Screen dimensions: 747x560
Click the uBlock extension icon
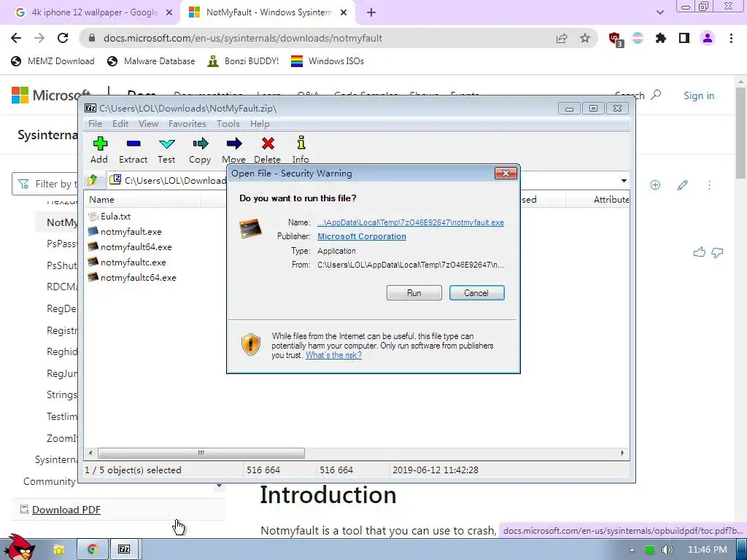tap(615, 39)
